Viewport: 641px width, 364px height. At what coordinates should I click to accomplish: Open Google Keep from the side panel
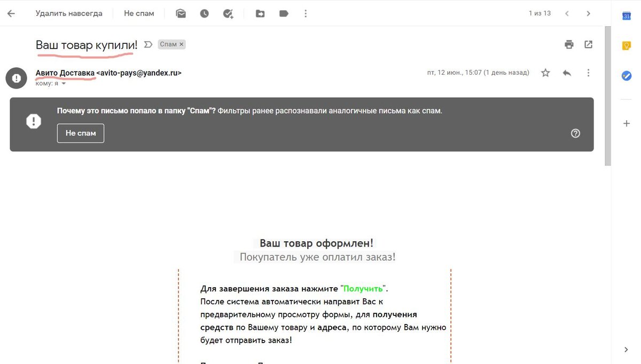626,46
